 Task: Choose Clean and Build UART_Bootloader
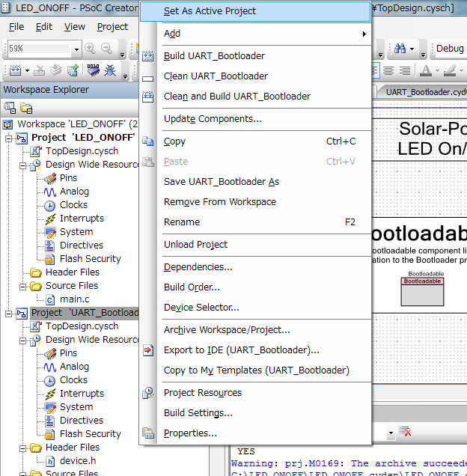coord(255,97)
